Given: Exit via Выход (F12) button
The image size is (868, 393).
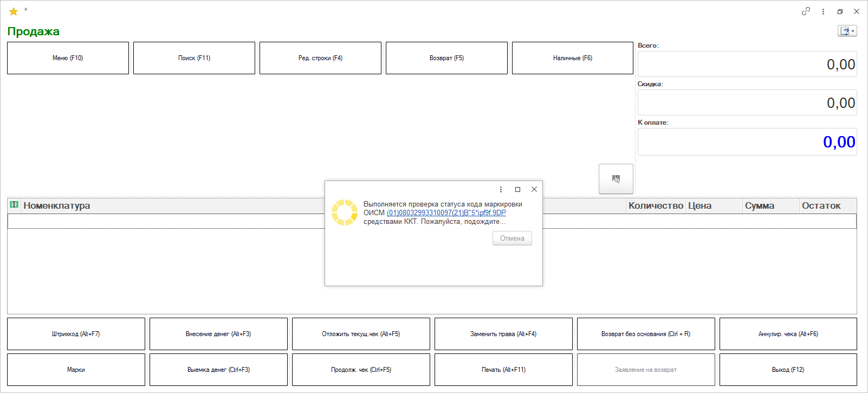Looking at the screenshot, I should [788, 370].
